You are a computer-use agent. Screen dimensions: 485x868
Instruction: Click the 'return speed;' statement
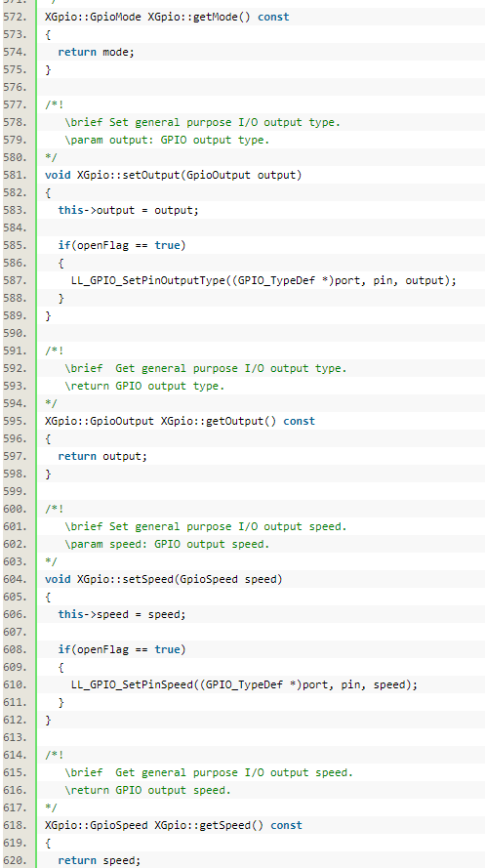[x=100, y=860]
